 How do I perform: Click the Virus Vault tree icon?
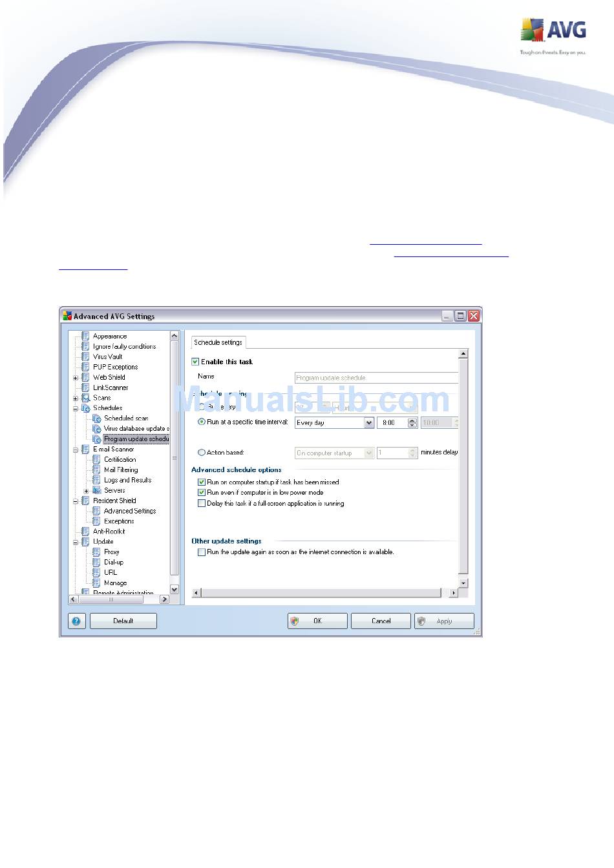tap(85, 356)
